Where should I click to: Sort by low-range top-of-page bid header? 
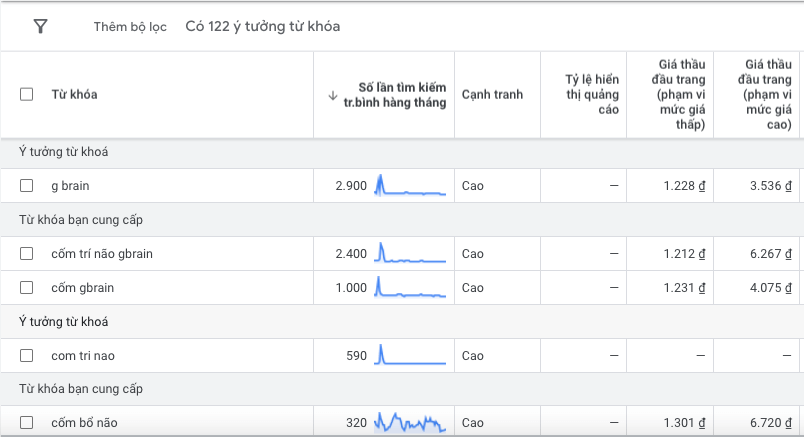678,94
